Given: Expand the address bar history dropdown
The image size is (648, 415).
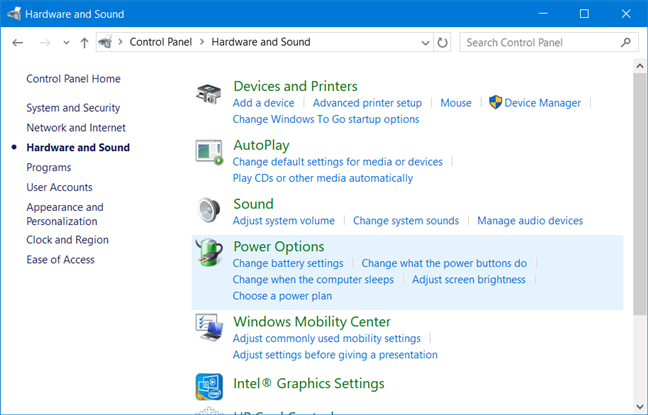Looking at the screenshot, I should (425, 43).
